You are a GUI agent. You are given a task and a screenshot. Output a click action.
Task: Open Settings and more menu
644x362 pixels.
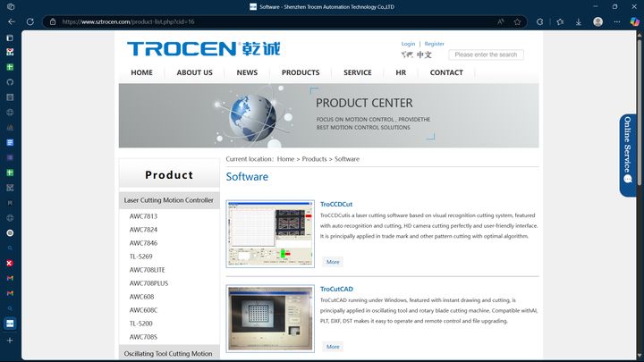[617, 21]
